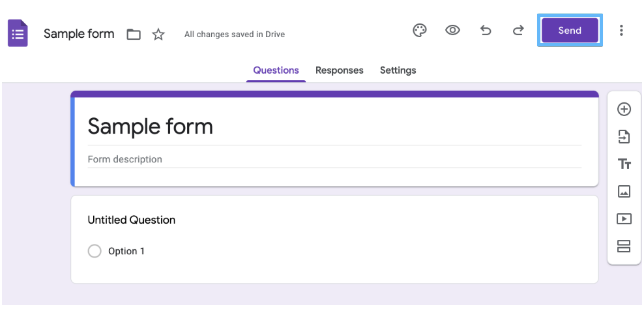This screenshot has width=644, height=313.
Task: Click the Add video icon
Action: pyautogui.click(x=624, y=219)
